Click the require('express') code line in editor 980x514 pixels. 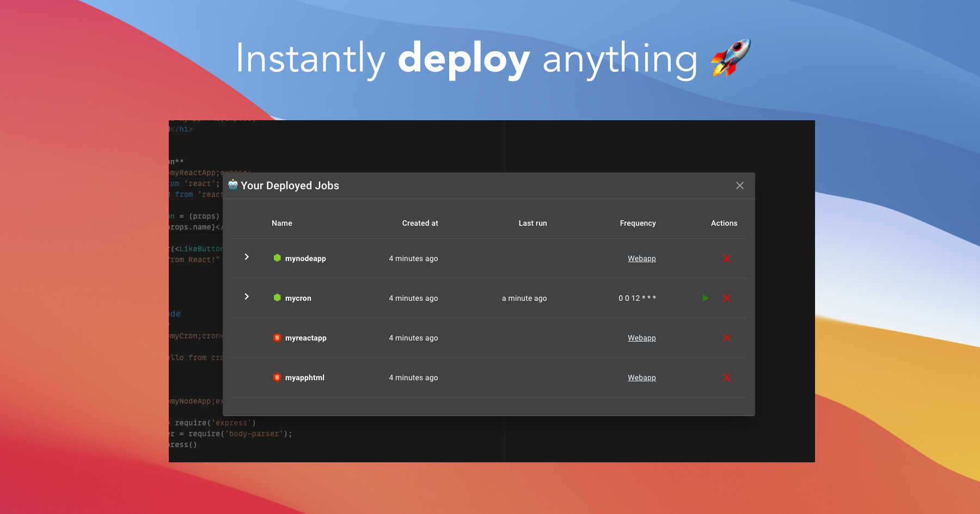click(x=213, y=423)
